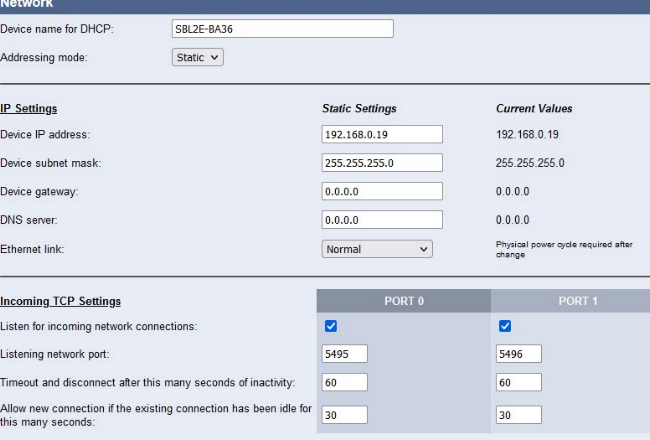The image size is (650, 440).
Task: Edit the Device name for DHCP field
Action: coord(283,29)
